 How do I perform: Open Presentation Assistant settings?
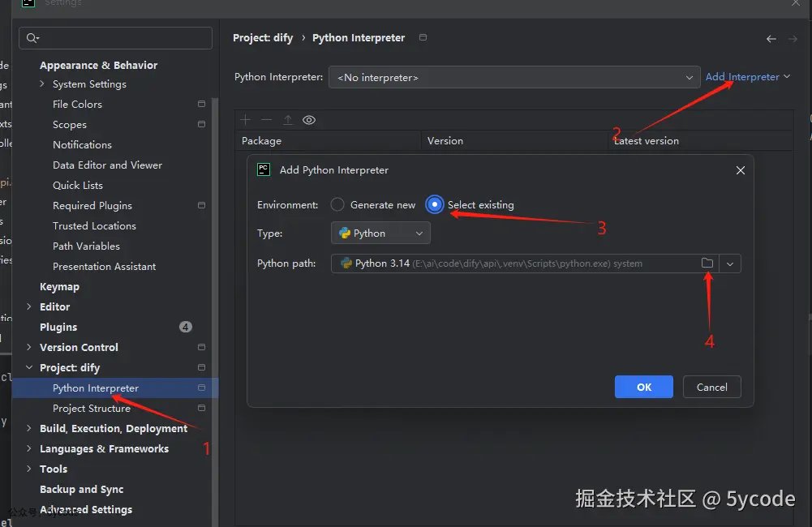pyautogui.click(x=104, y=266)
